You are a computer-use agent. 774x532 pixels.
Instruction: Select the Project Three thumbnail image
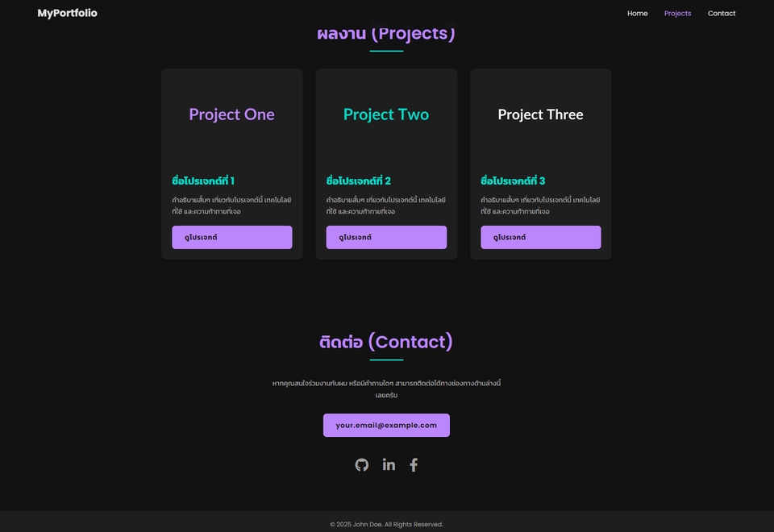click(x=540, y=114)
